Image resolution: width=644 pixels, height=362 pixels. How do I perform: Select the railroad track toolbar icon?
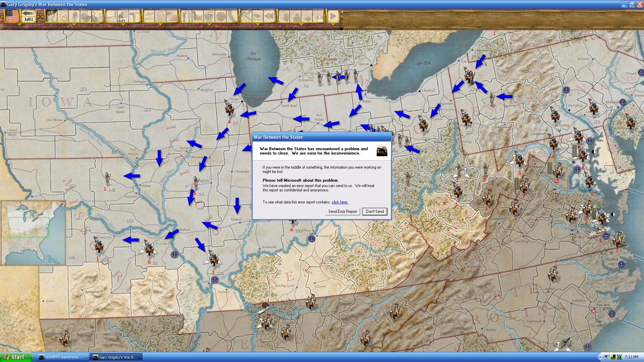(x=232, y=16)
